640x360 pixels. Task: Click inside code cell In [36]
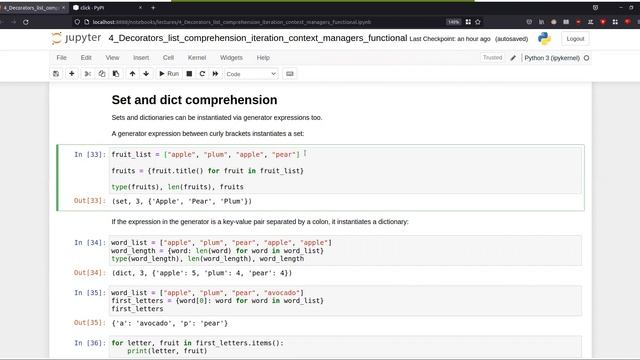345,347
